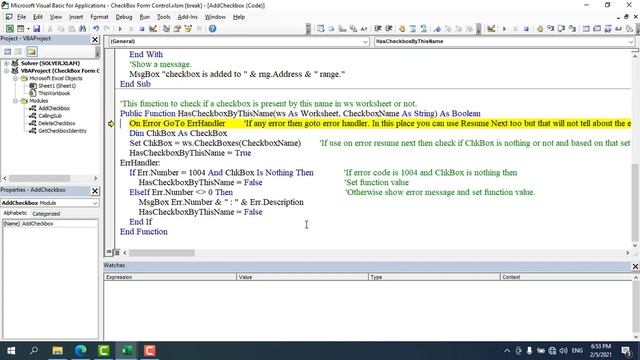Click the Save workbook toolbar icon
This screenshot has height=360, width=640.
37,29
